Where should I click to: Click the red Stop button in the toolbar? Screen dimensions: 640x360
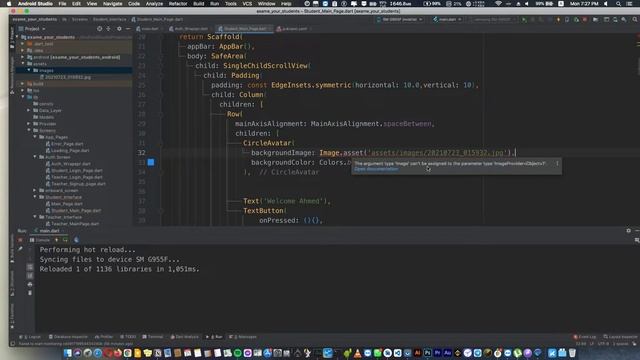(584, 19)
